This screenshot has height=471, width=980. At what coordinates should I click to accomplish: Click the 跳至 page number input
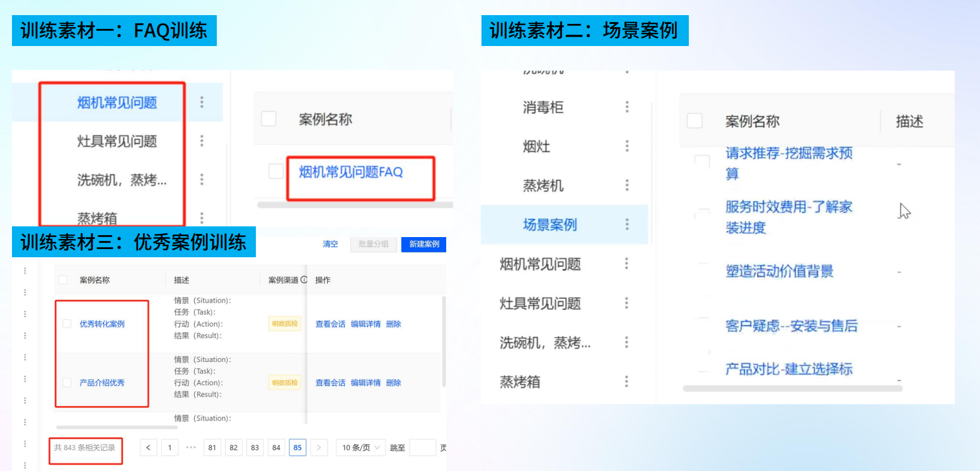(422, 448)
